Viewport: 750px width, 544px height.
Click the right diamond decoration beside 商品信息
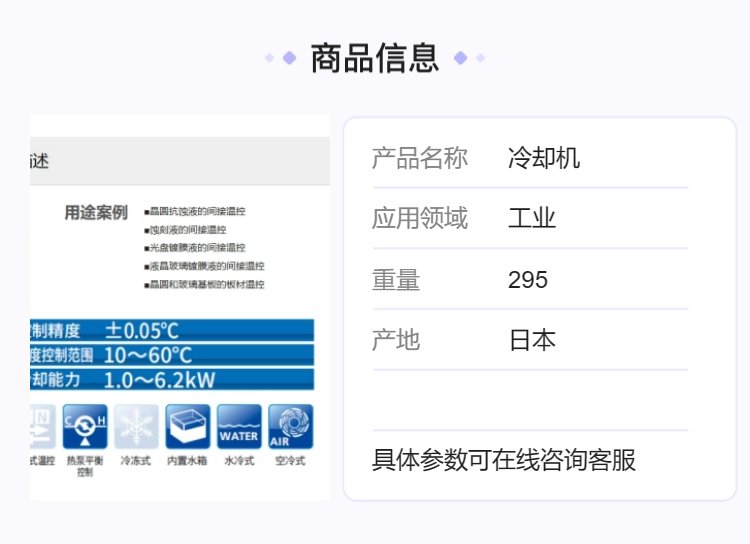(x=461, y=58)
